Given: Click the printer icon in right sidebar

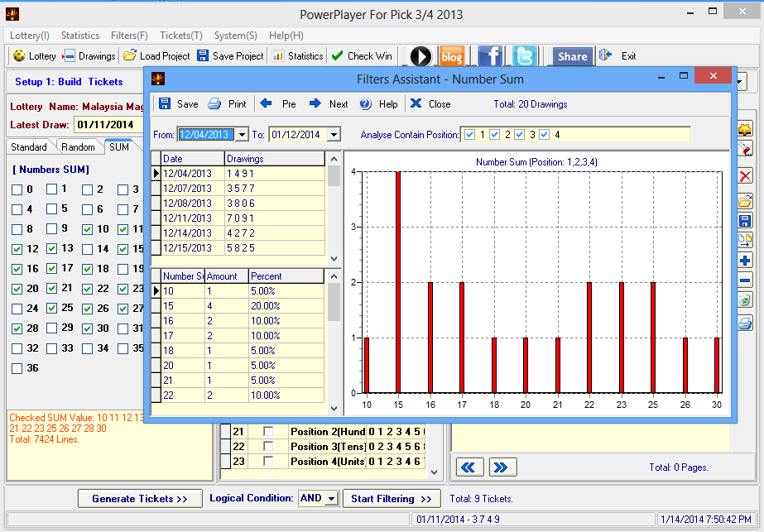Looking at the screenshot, I should pos(745,323).
